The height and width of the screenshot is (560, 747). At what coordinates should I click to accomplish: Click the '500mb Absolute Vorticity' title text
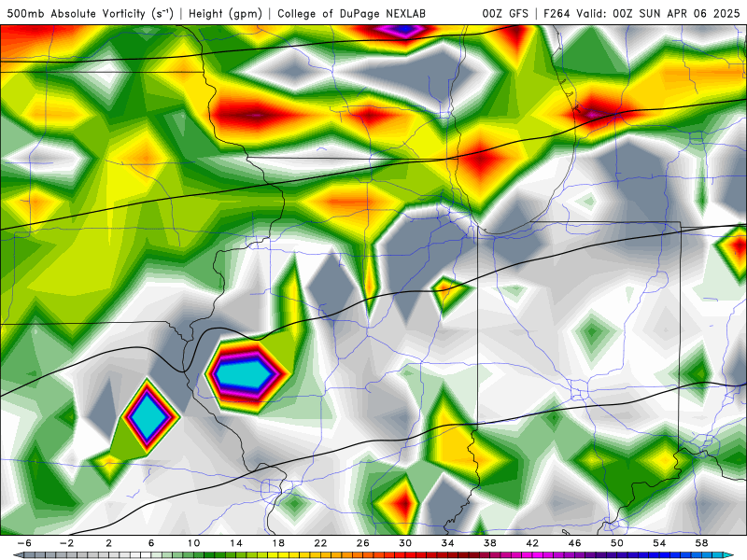(x=77, y=14)
